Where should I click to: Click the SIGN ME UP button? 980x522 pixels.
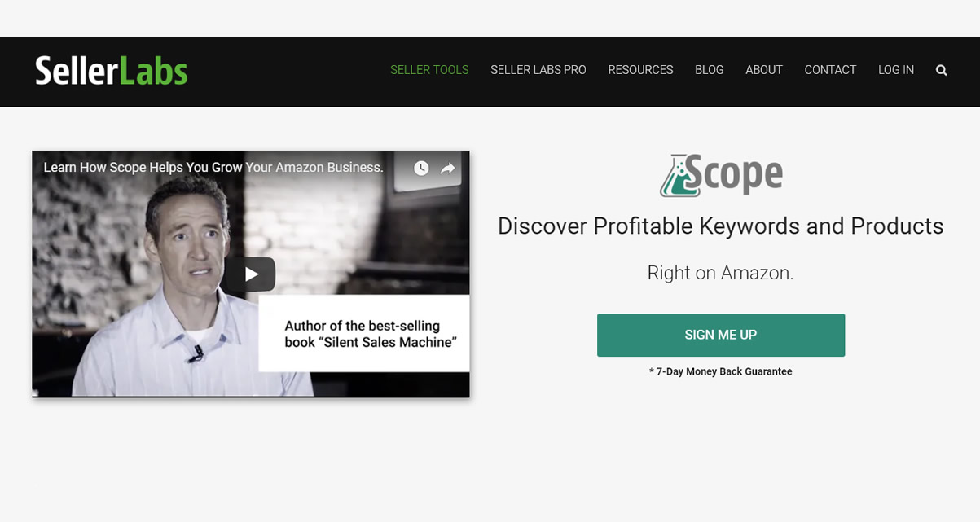721,335
